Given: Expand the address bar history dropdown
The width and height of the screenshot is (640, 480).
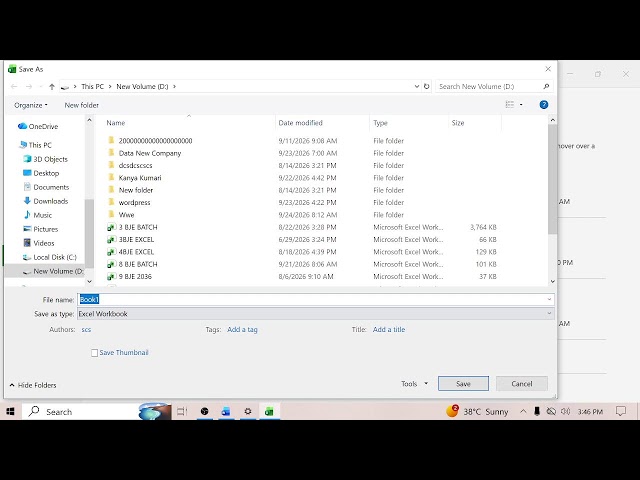Looking at the screenshot, I should [x=417, y=87].
